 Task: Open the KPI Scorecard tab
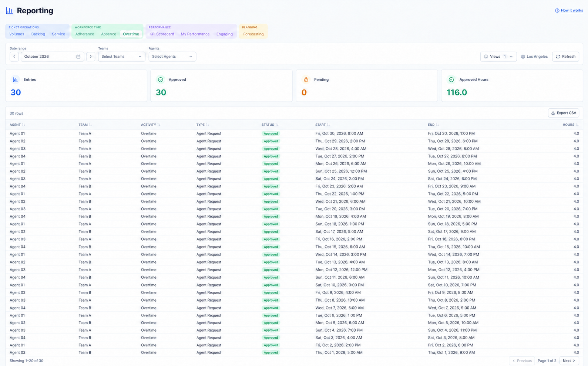click(x=162, y=34)
